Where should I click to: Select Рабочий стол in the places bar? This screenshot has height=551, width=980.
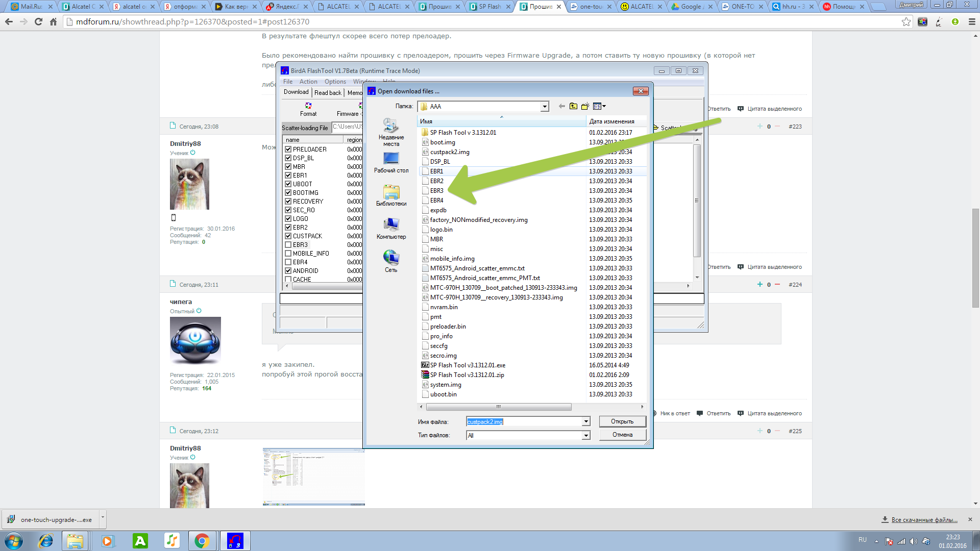(391, 163)
